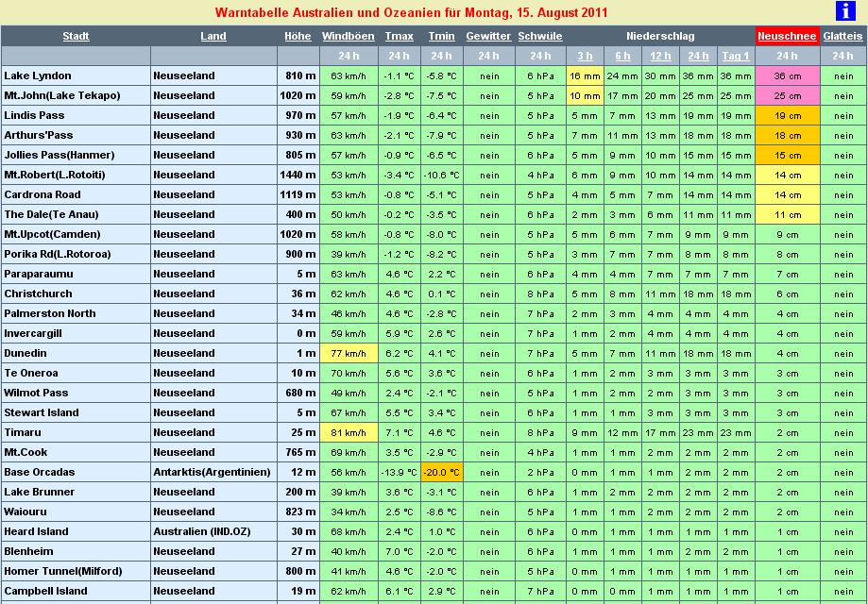
Task: Select the Lake Lyndon city cell
Action: pyautogui.click(x=76, y=75)
